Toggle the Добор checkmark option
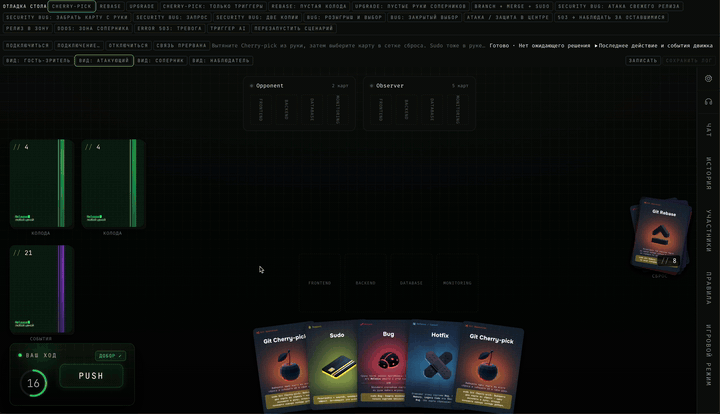Image resolution: width=720 pixels, height=414 pixels. (110, 356)
